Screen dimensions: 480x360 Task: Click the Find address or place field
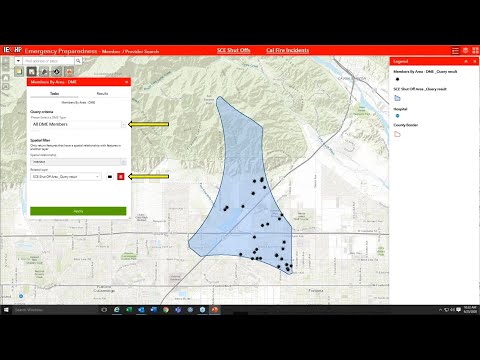(49, 61)
